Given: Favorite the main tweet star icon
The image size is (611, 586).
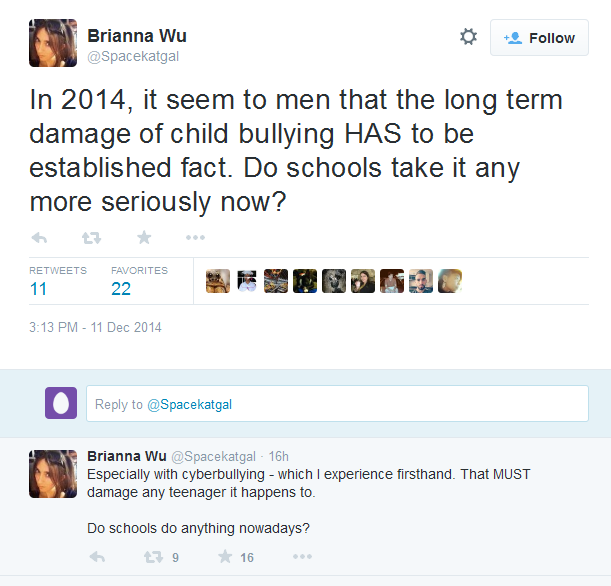Looking at the screenshot, I should click(x=144, y=237).
